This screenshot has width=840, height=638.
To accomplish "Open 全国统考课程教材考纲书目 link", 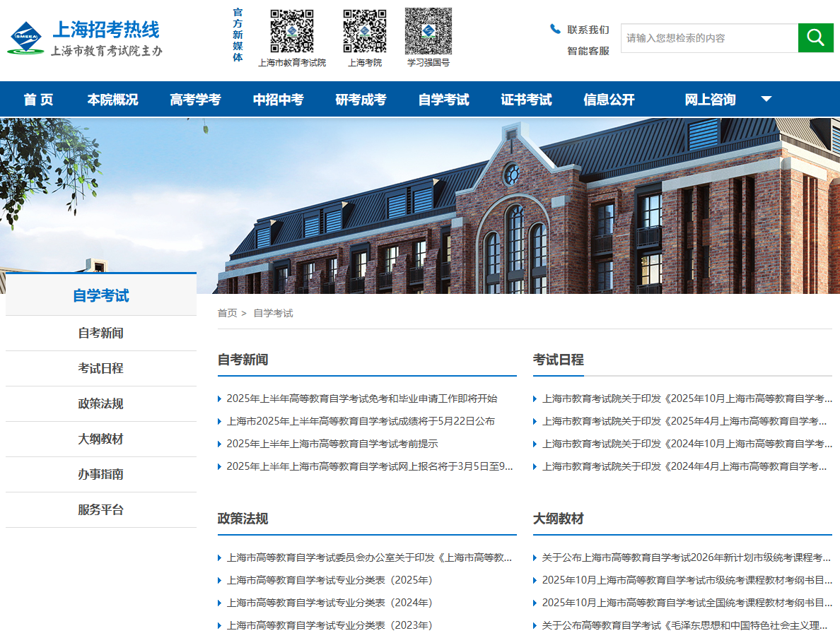I will pyautogui.click(x=687, y=603).
